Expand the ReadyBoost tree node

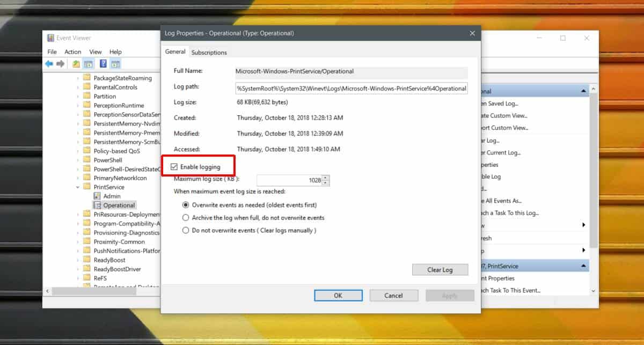pos(78,260)
